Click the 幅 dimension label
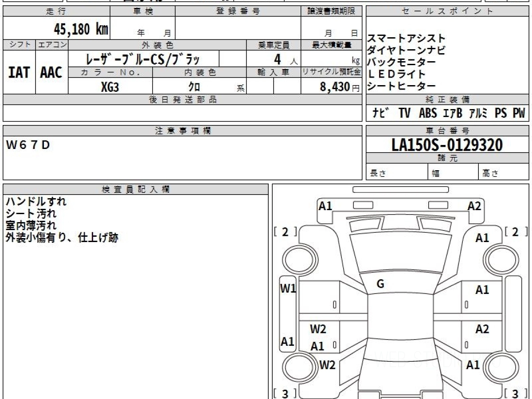532x399 pixels. pos(436,174)
